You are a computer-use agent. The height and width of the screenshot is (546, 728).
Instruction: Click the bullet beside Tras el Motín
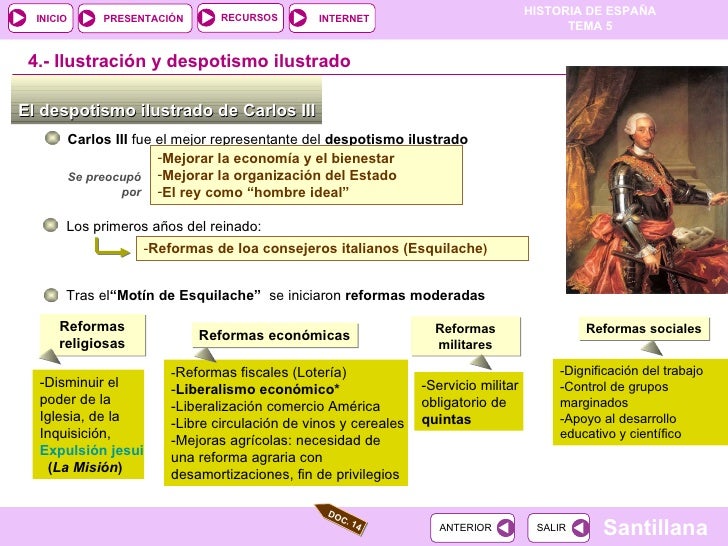[51, 295]
